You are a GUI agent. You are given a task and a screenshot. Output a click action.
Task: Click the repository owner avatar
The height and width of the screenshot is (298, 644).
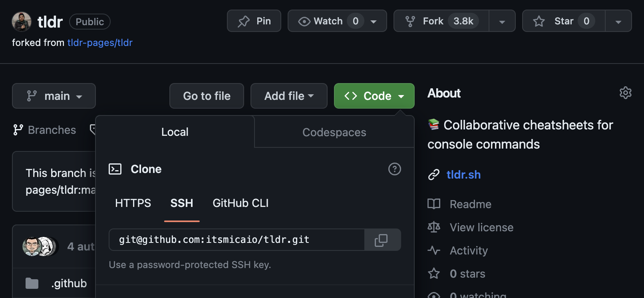point(22,22)
